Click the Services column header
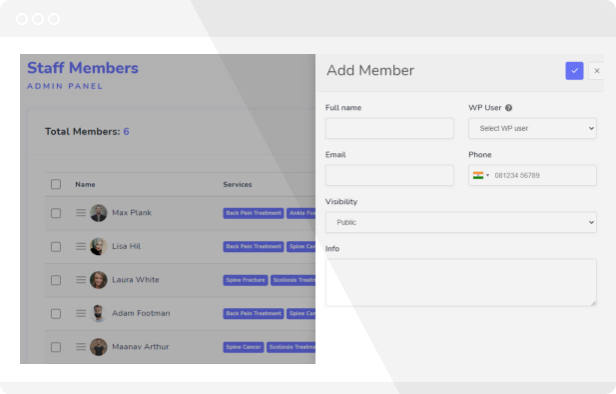The image size is (616, 394). tap(237, 184)
